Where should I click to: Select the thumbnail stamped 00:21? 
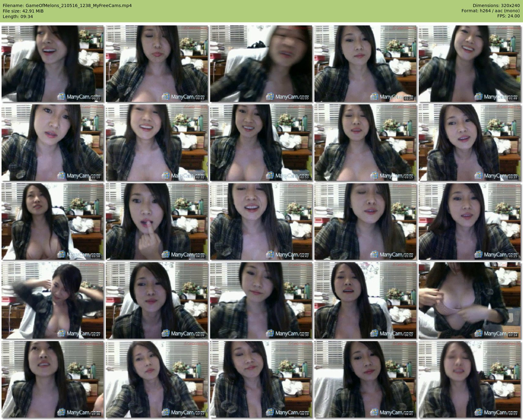tap(53, 64)
